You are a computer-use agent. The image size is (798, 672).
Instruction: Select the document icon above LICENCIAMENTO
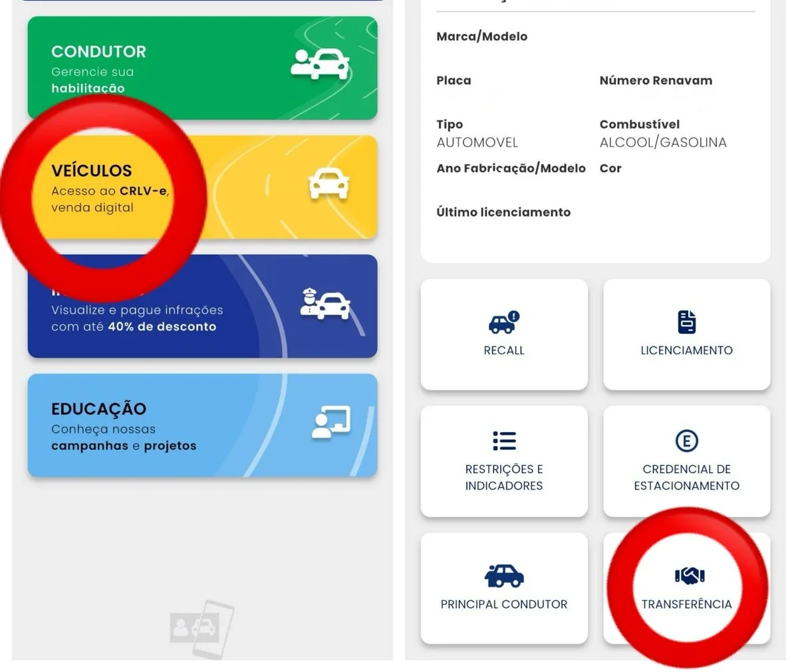click(686, 322)
